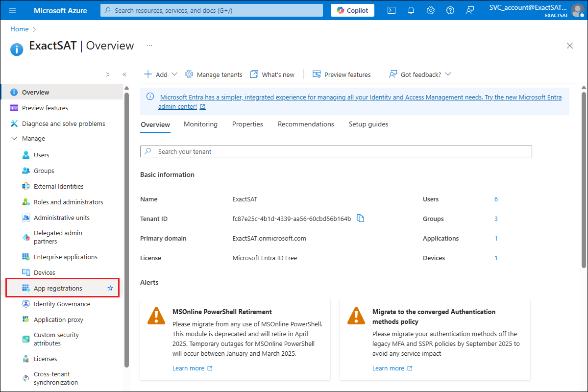
Task: Switch to the Properties tab
Action: point(247,124)
